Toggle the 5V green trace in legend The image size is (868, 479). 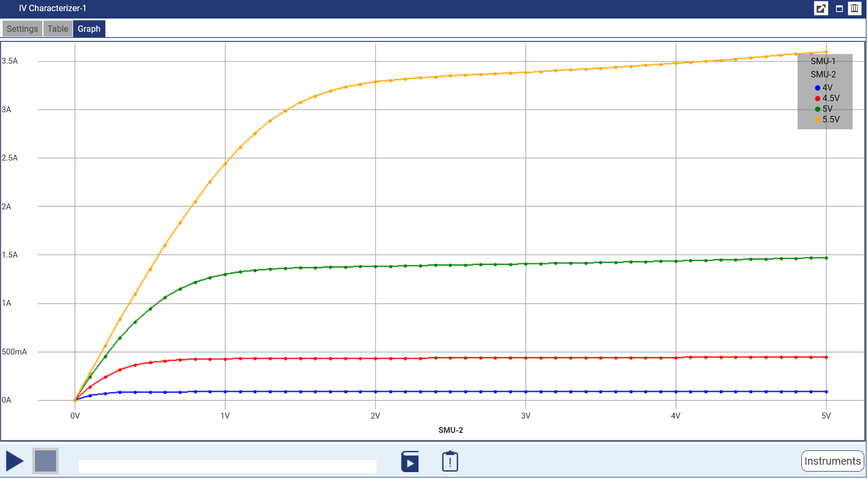pyautogui.click(x=824, y=109)
